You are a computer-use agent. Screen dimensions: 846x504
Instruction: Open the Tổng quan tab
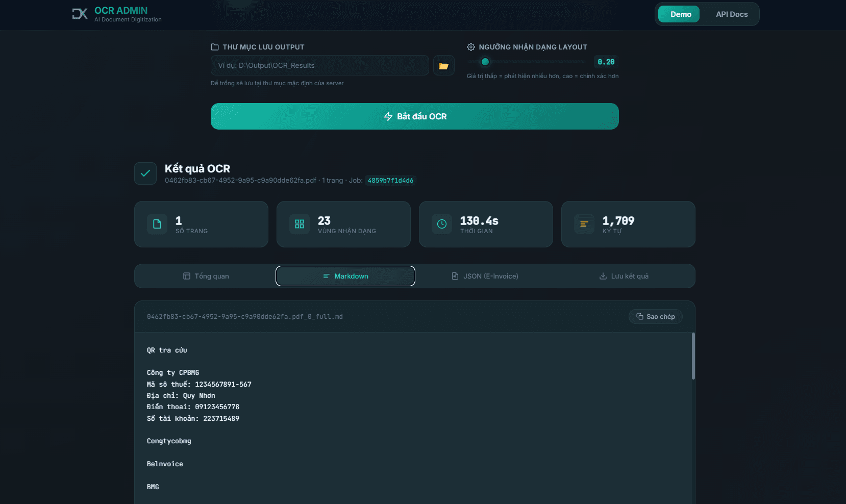(x=206, y=276)
